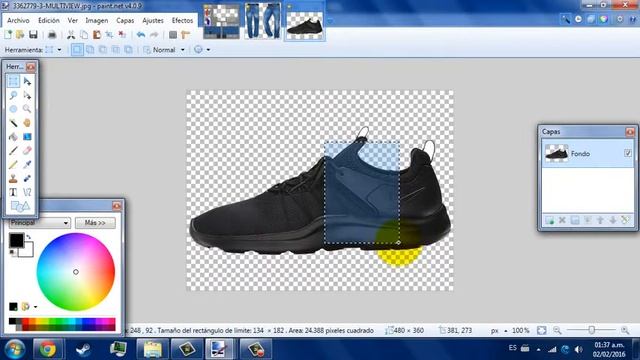Click the Cut scissors icon

point(71,35)
